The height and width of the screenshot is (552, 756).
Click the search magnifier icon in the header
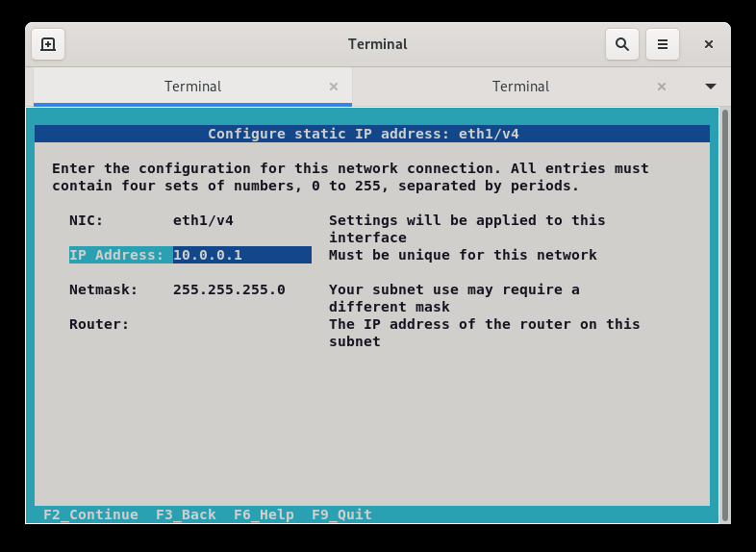(x=622, y=44)
